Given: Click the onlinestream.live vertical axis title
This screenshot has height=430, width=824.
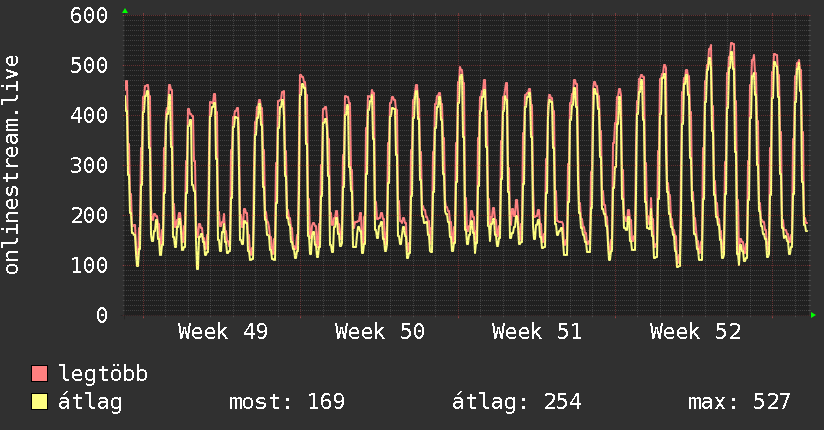Looking at the screenshot, I should point(12,165).
